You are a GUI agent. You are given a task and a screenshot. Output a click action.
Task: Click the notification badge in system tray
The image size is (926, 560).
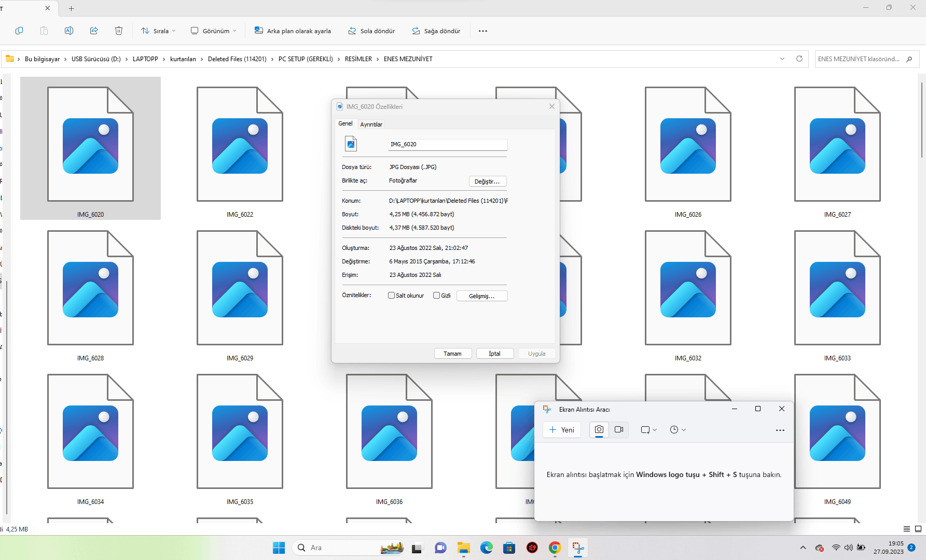click(911, 548)
